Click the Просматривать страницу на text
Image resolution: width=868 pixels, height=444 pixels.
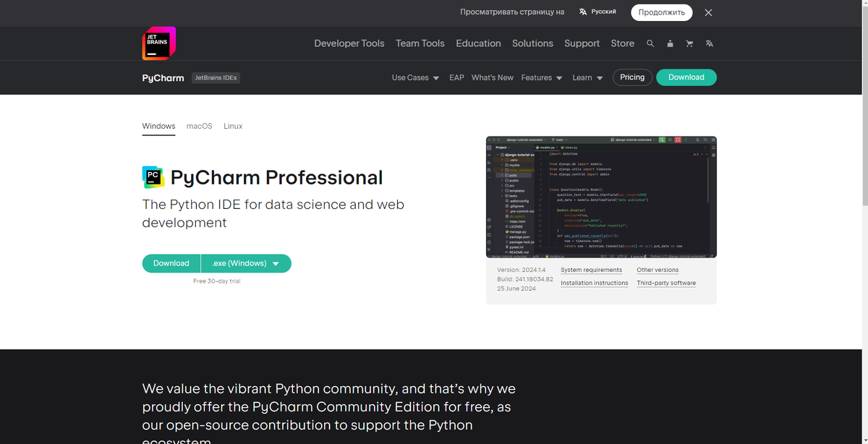[512, 12]
